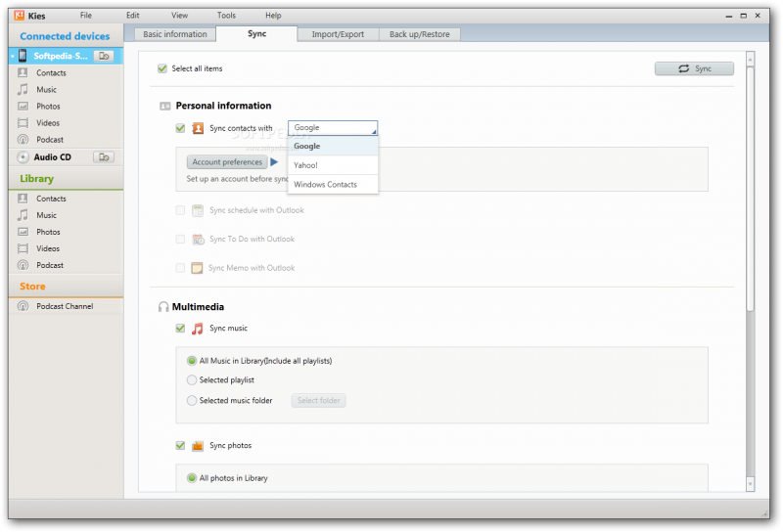
Task: Switch to the Basic information tab
Action: 175,34
